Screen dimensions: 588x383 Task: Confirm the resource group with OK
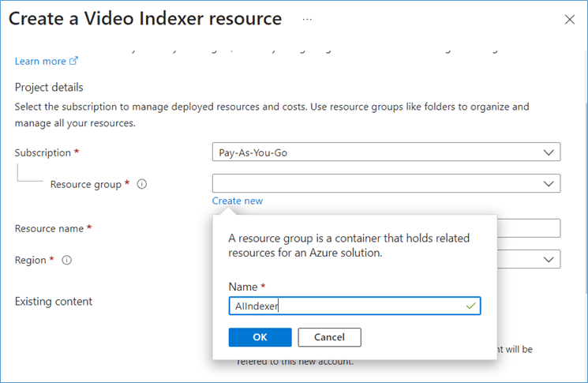click(260, 337)
